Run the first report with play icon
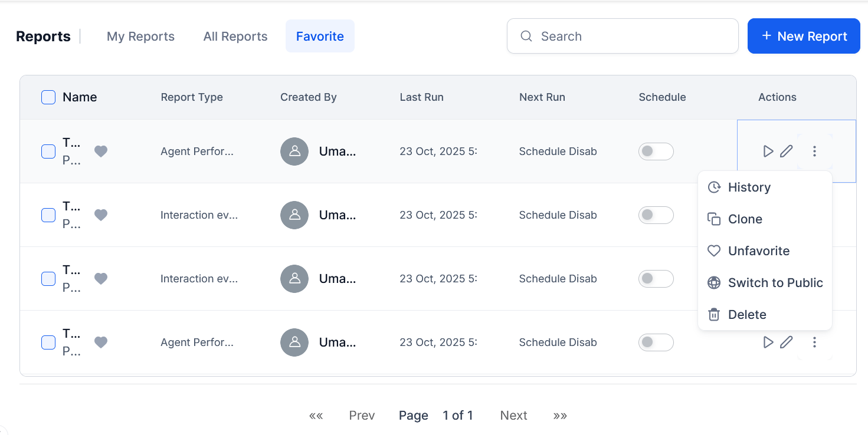Image resolution: width=868 pixels, height=435 pixels. point(768,151)
